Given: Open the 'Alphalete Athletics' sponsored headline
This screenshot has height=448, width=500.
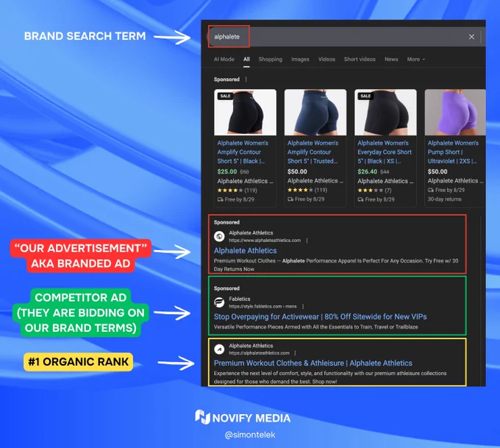Looking at the screenshot, I should click(x=245, y=251).
